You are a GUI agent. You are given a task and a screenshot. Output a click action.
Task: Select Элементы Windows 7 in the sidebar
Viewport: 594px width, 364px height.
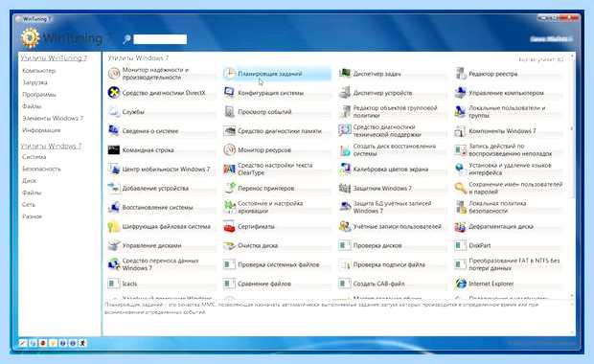click(x=53, y=118)
